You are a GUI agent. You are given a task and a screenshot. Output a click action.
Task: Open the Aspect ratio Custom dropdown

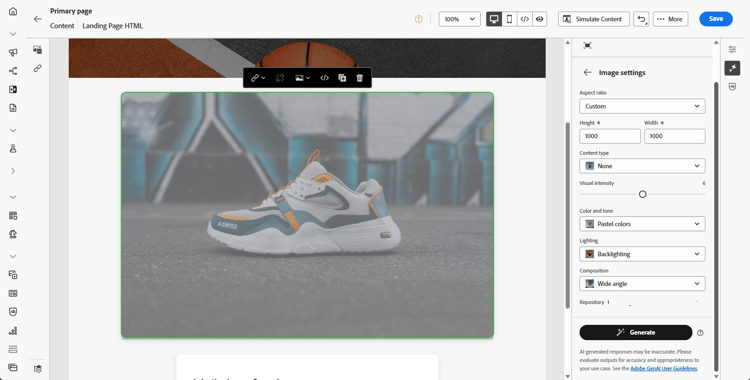pos(642,106)
